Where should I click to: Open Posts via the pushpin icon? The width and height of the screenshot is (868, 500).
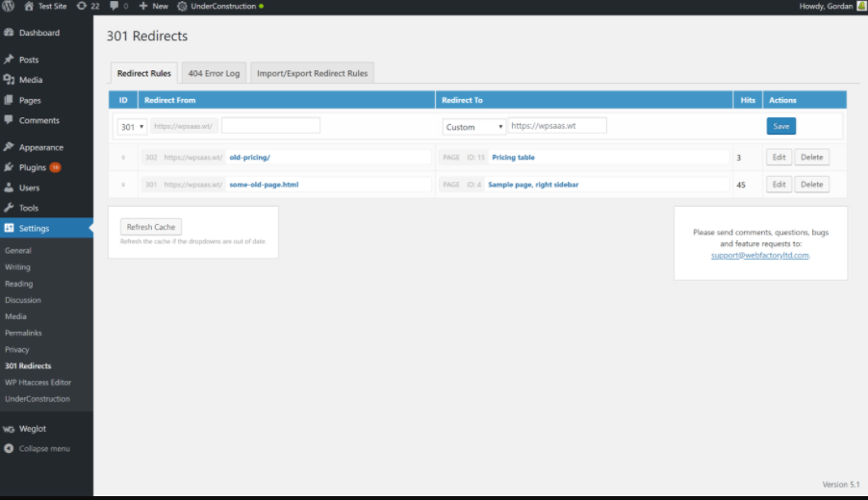[x=9, y=60]
